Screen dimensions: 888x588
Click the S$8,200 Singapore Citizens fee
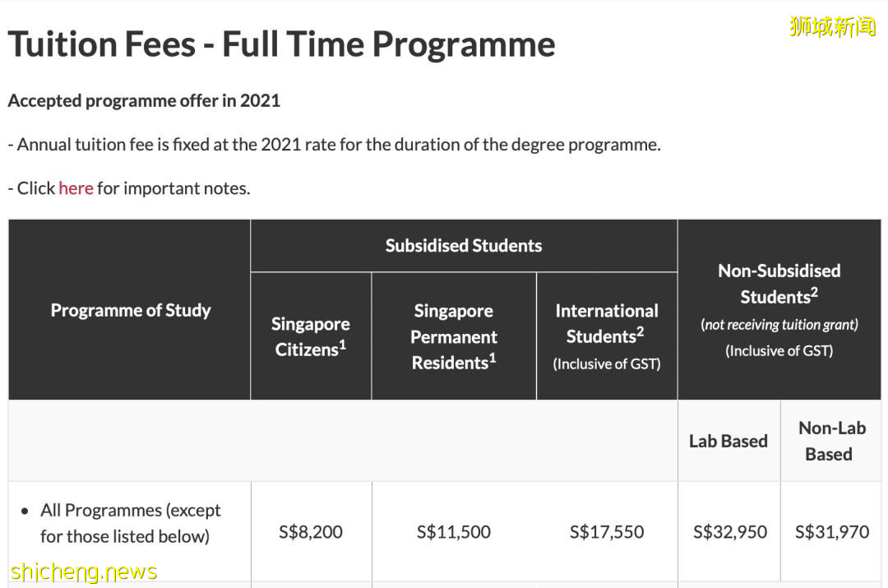point(311,532)
